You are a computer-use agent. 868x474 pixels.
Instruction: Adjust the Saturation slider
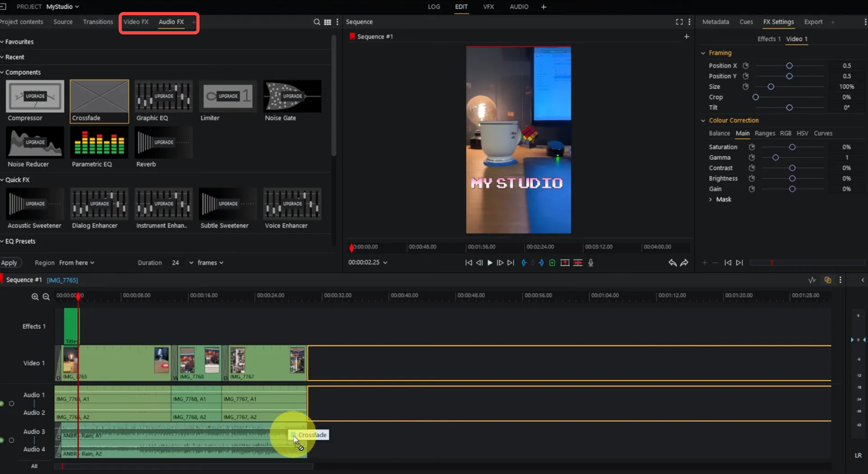pos(793,147)
